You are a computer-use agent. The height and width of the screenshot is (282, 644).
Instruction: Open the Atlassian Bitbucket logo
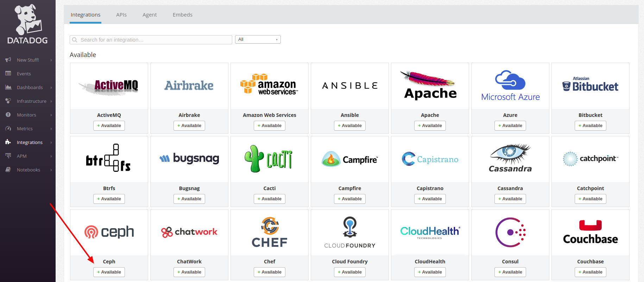[591, 84]
